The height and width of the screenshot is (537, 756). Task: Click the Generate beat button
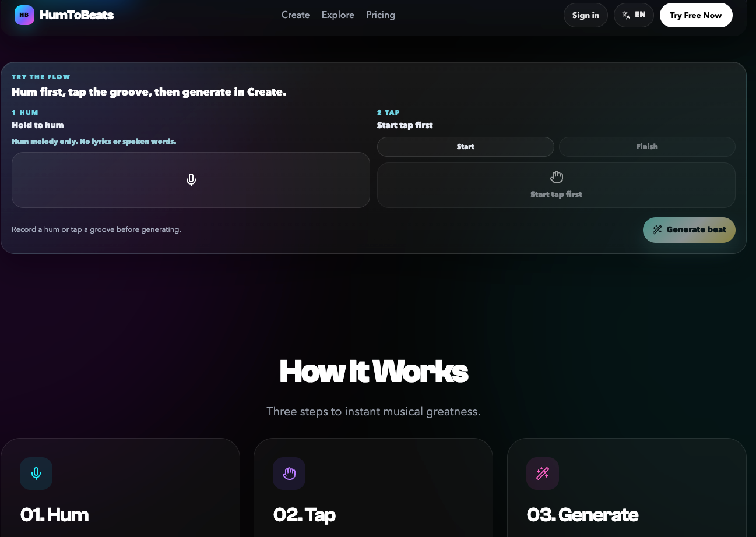pos(689,229)
